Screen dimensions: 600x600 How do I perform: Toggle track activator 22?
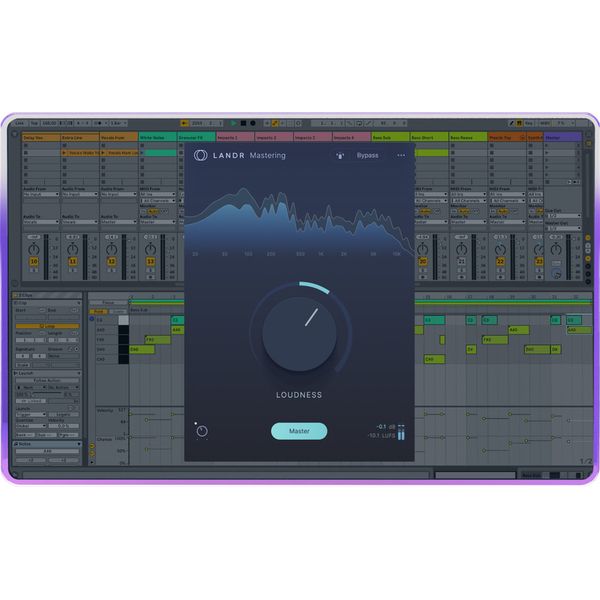[x=500, y=262]
